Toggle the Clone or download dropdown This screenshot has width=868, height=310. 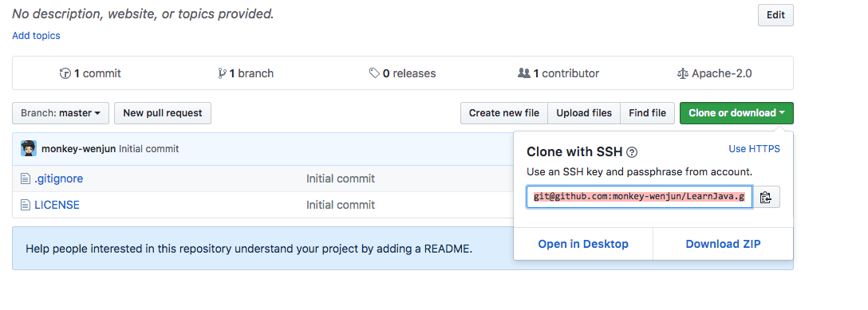[x=736, y=112]
